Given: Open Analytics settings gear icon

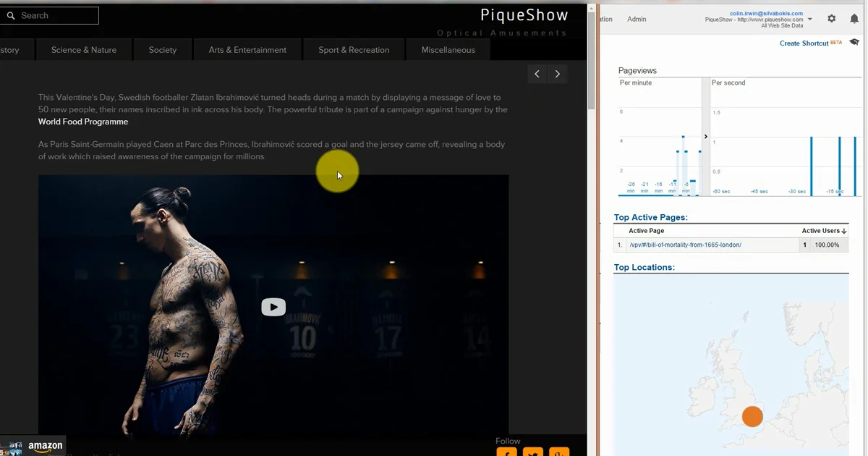Looking at the screenshot, I should tap(831, 19).
